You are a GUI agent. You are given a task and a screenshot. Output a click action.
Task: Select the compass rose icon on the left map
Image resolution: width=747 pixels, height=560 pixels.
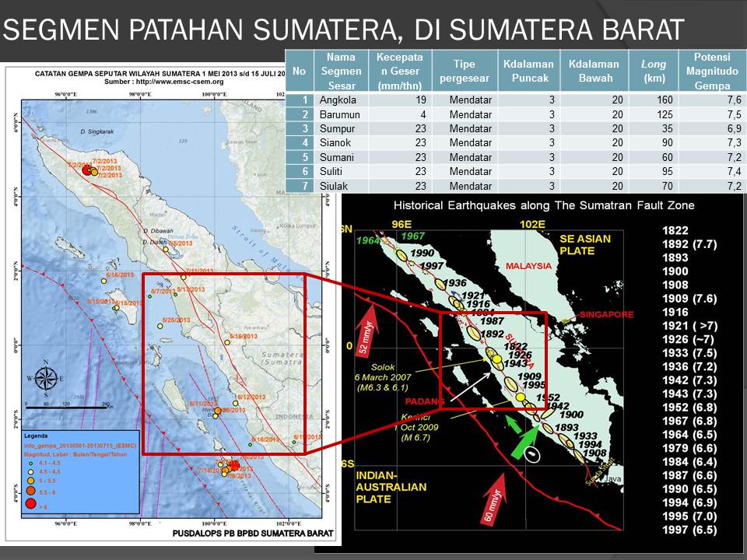click(47, 377)
